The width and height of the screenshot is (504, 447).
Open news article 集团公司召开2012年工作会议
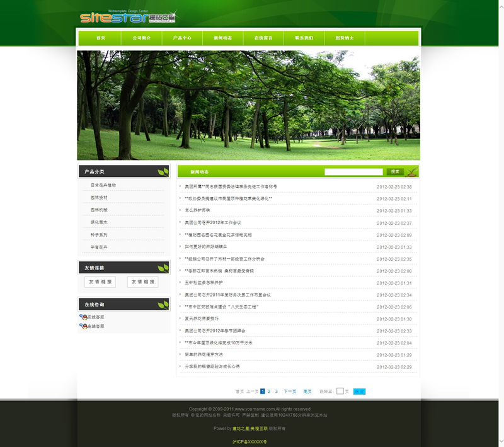pos(213,223)
